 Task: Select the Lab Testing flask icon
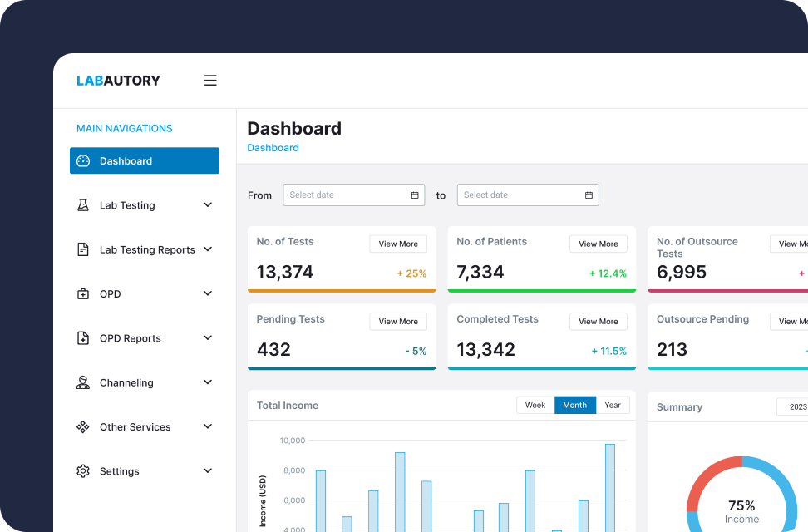(x=83, y=204)
